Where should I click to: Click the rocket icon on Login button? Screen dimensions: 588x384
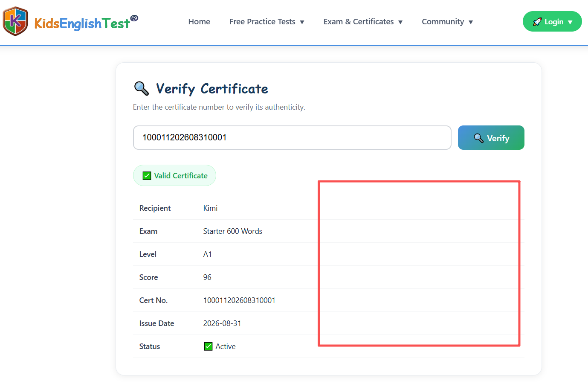tap(537, 22)
